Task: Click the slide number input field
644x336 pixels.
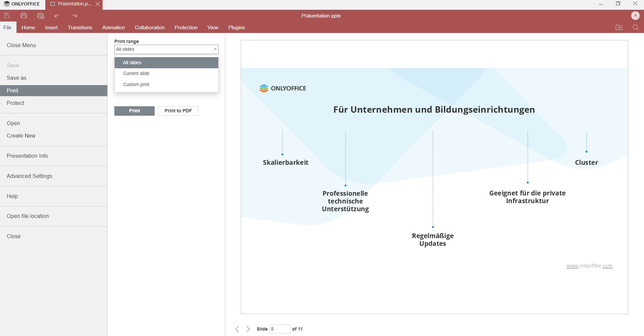Action: coord(279,329)
